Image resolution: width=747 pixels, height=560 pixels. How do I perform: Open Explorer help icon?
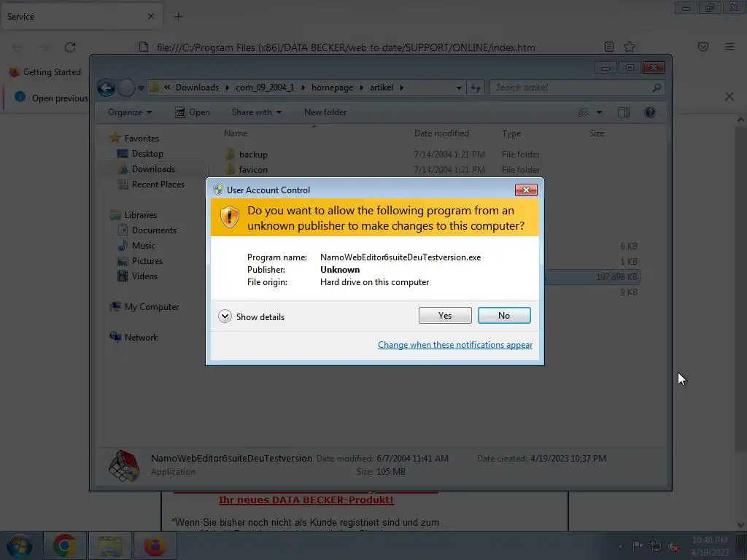[x=650, y=112]
